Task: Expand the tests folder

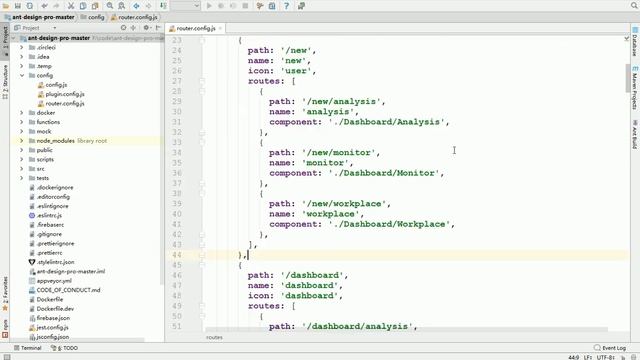Action: point(22,178)
